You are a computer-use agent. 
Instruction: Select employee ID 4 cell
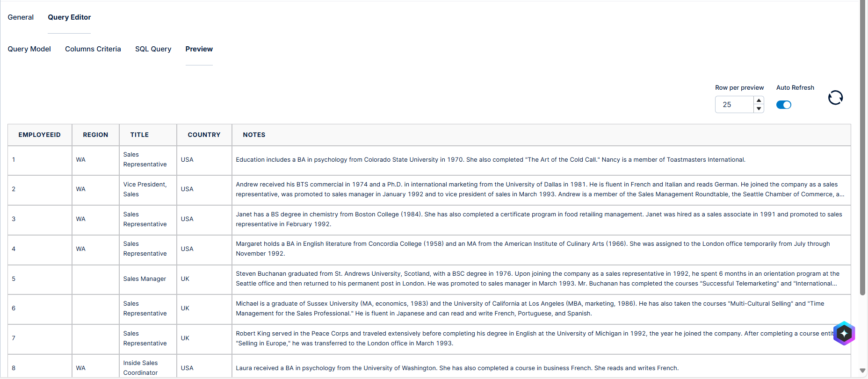point(40,249)
